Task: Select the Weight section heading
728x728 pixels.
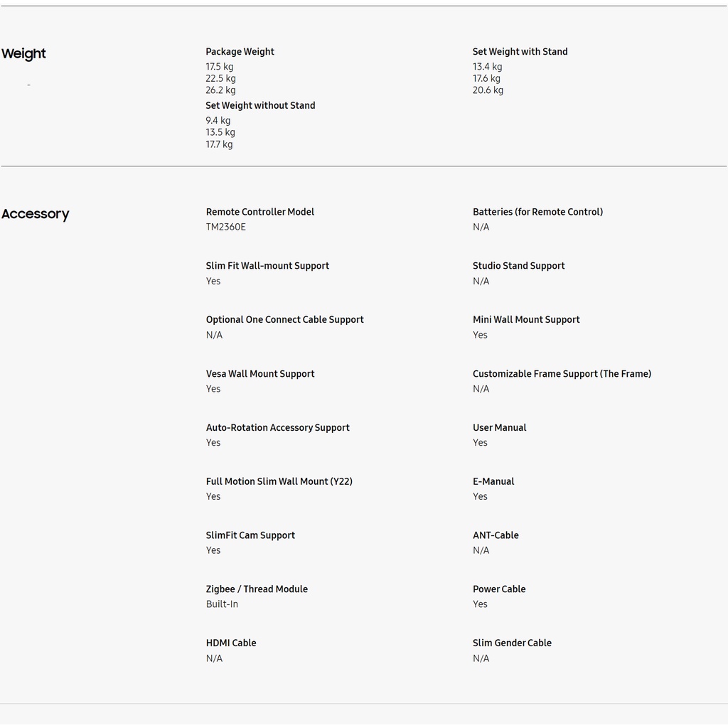Action: [x=23, y=54]
